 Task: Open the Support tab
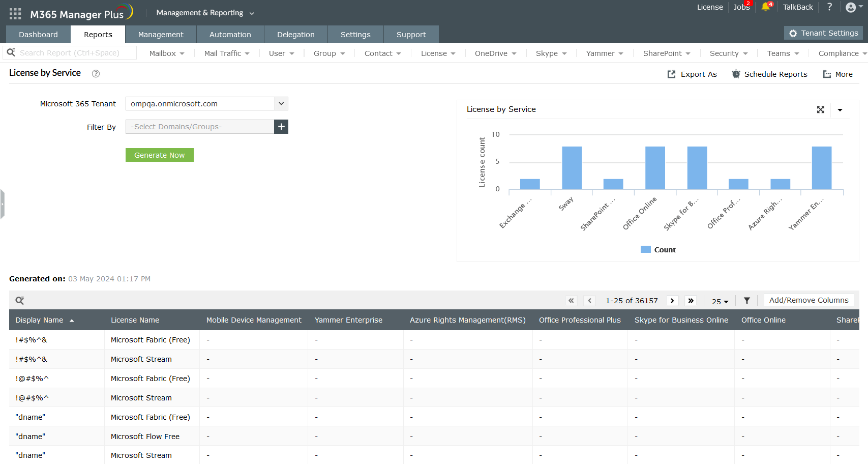click(411, 35)
